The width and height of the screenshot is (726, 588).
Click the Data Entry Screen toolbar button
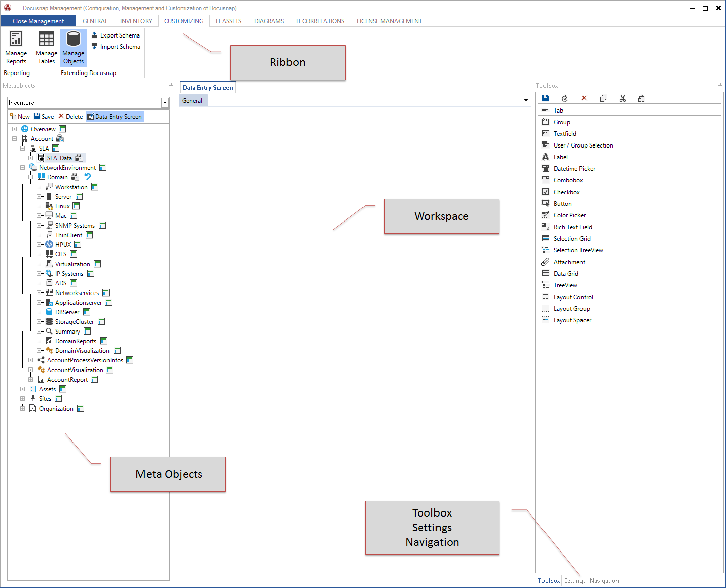[x=115, y=116]
